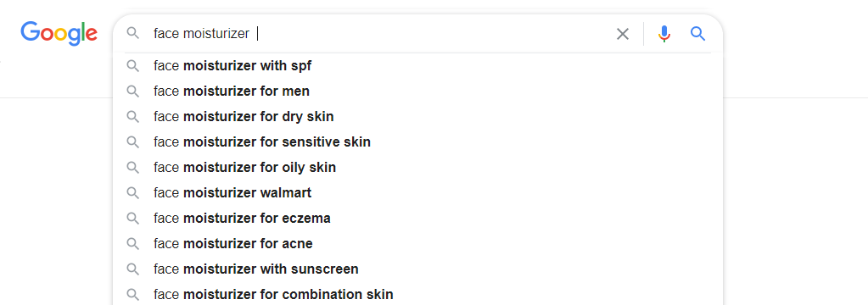868x305 pixels.
Task: Select suggestion face moisturizer for men
Action: coord(418,91)
